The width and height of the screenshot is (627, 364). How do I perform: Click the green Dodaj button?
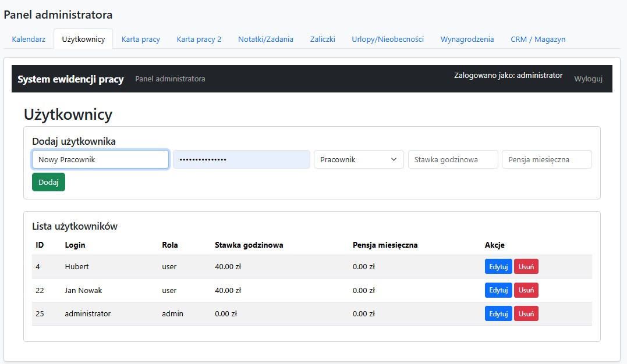[x=48, y=182]
